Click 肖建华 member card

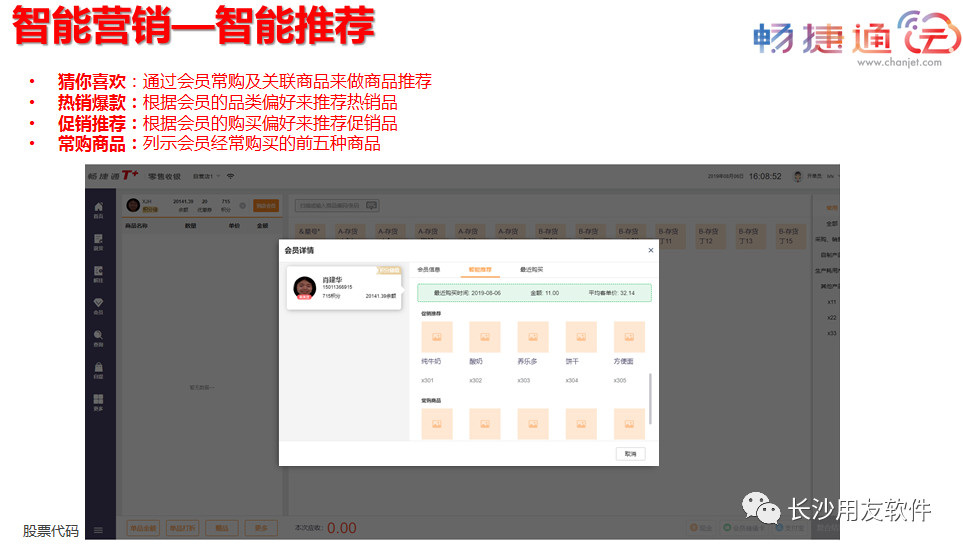pos(345,288)
